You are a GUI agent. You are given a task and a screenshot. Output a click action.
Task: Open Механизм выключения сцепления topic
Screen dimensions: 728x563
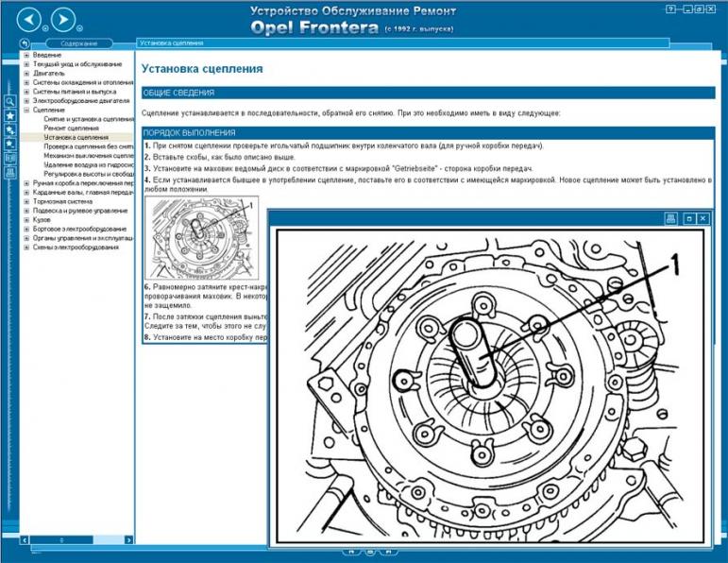(89, 156)
